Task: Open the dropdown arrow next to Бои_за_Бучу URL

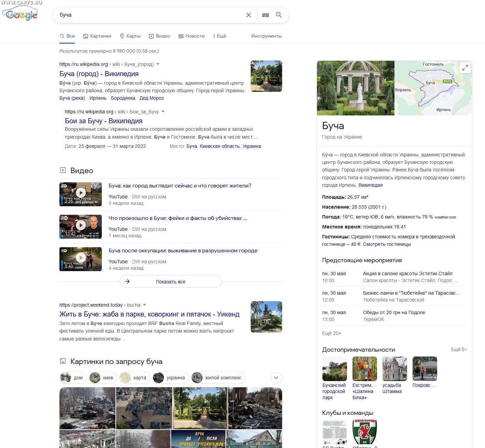Action: 163,112
